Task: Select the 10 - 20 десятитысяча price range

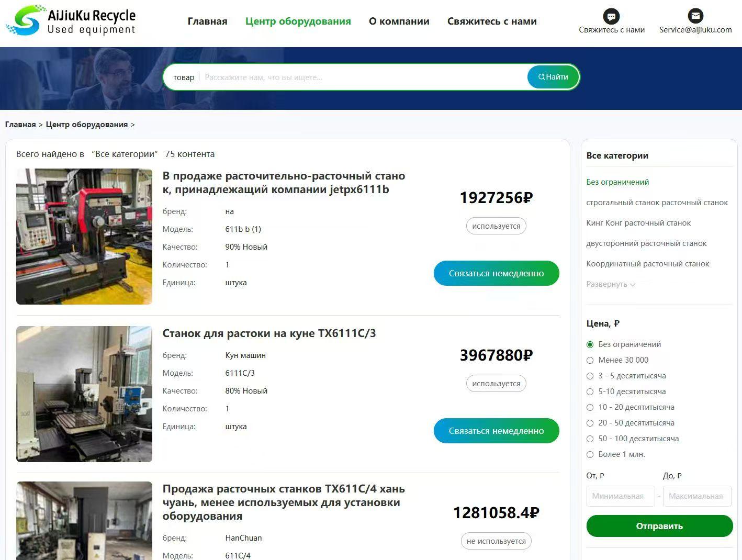Action: pyautogui.click(x=590, y=407)
